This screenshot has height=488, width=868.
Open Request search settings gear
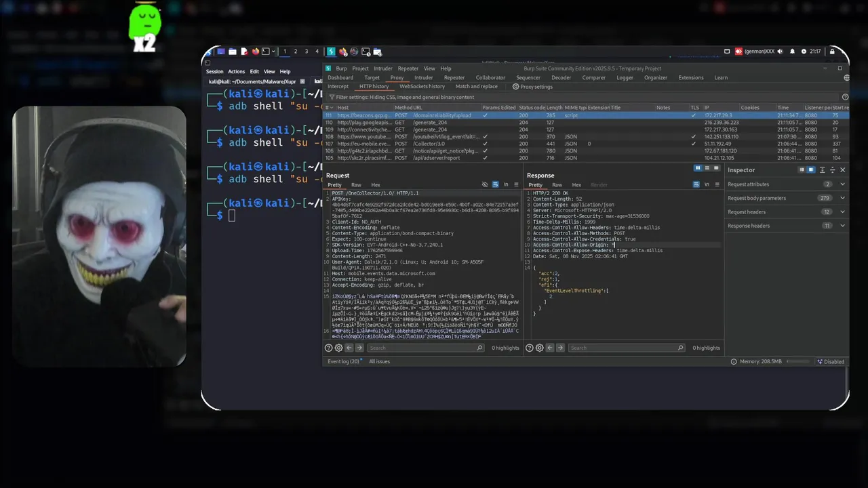click(338, 348)
